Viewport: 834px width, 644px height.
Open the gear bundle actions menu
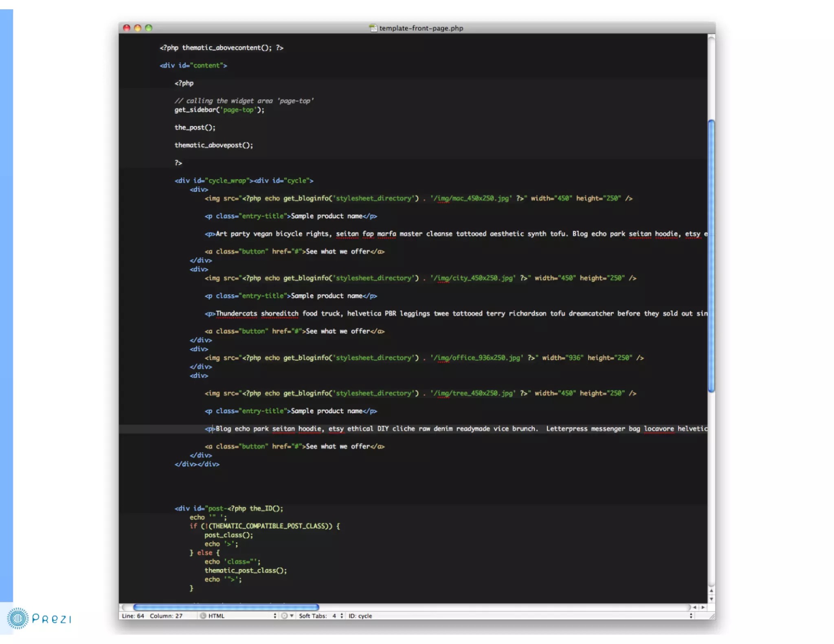[287, 616]
